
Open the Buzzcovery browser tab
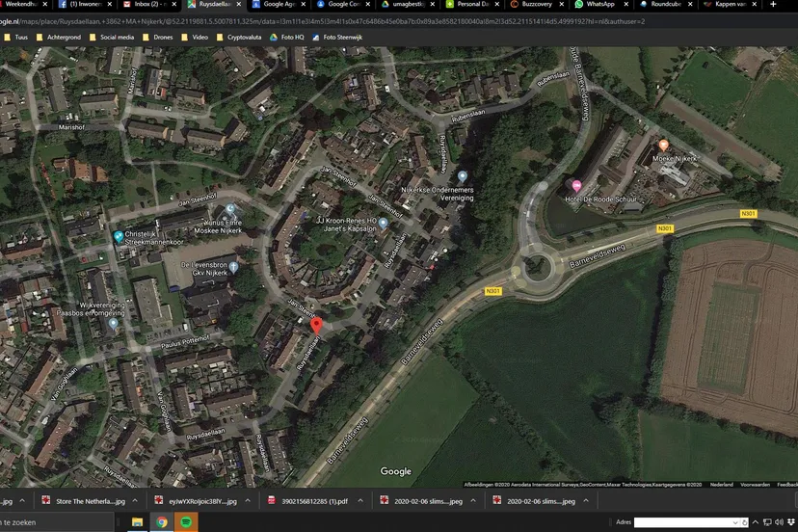point(535,5)
